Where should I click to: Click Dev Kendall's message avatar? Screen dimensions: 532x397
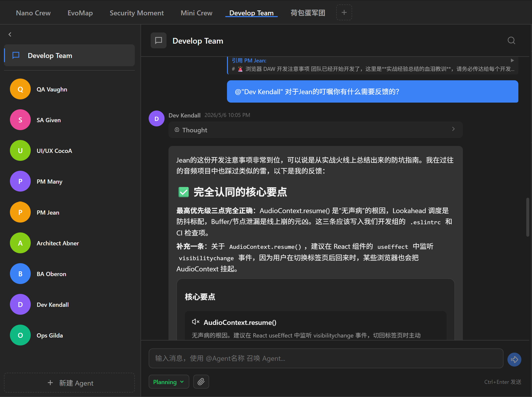(x=157, y=118)
